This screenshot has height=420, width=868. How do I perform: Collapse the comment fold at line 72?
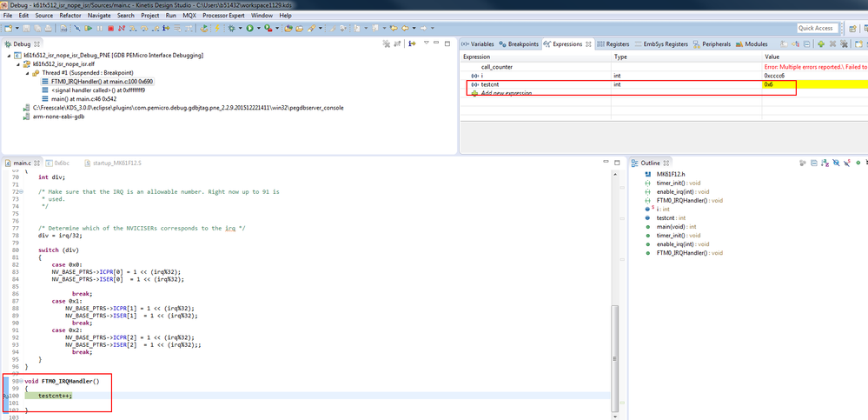coord(21,191)
